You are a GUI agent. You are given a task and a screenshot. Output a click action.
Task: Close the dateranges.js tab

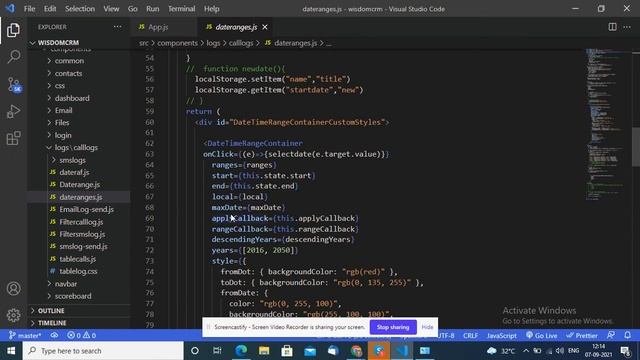pos(265,27)
